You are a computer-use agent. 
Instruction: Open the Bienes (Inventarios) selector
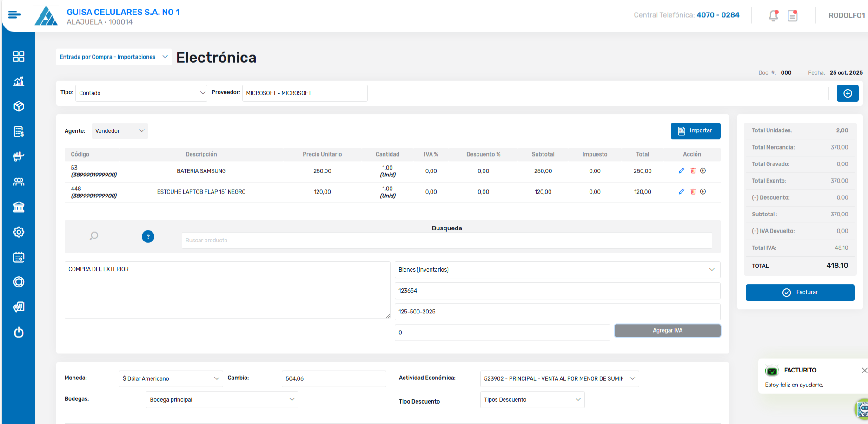point(557,270)
